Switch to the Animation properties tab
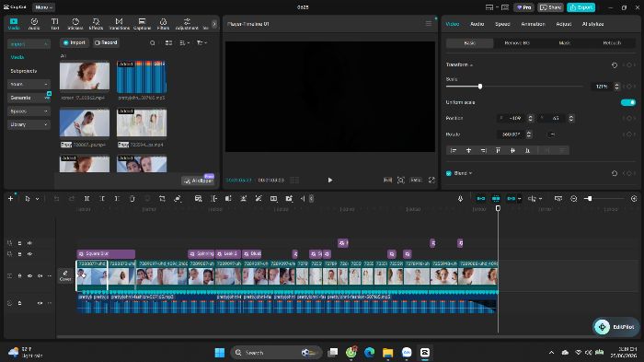 pyautogui.click(x=533, y=24)
